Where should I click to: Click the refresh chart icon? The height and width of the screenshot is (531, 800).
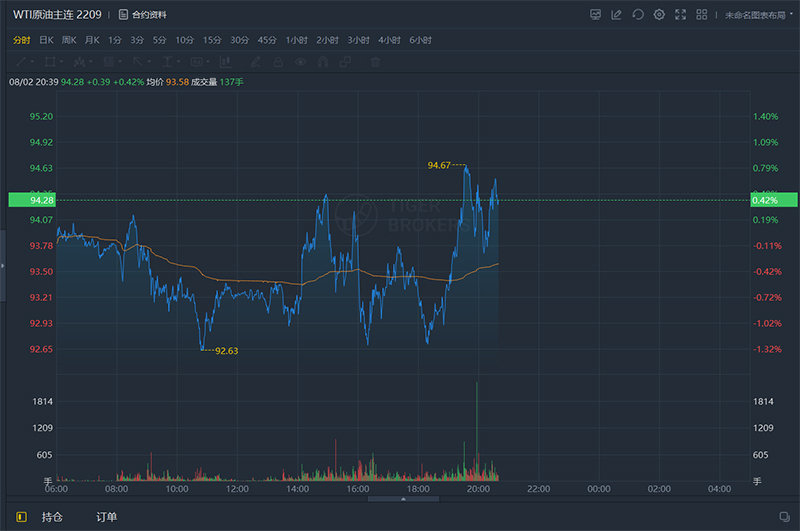(x=638, y=15)
